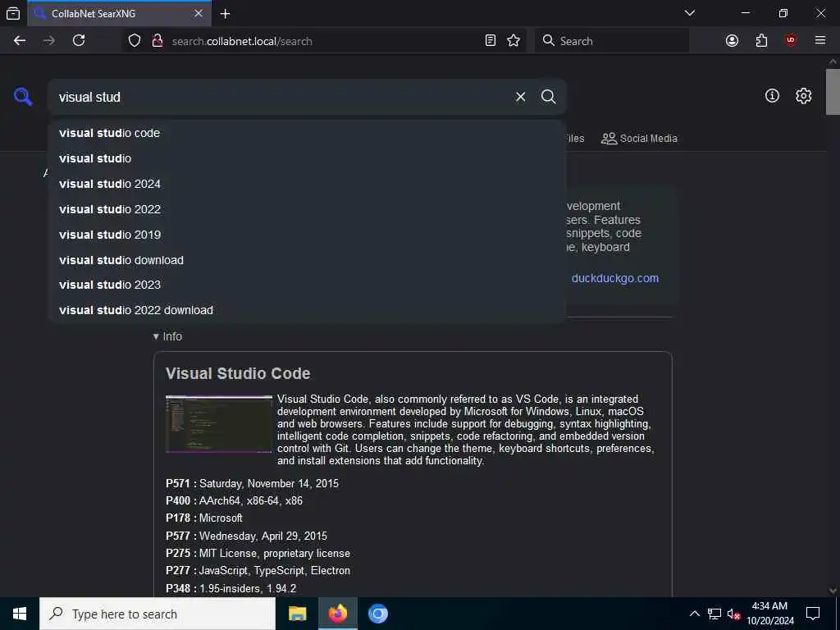Choose suggestion 'visual studio 2023'
This screenshot has width=840, height=630.
coord(307,285)
